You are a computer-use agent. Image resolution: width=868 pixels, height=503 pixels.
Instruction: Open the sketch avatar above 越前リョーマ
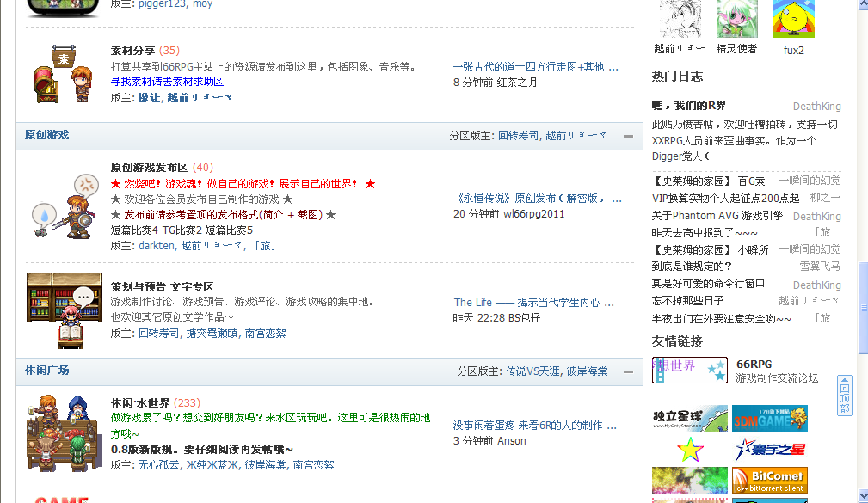680,19
